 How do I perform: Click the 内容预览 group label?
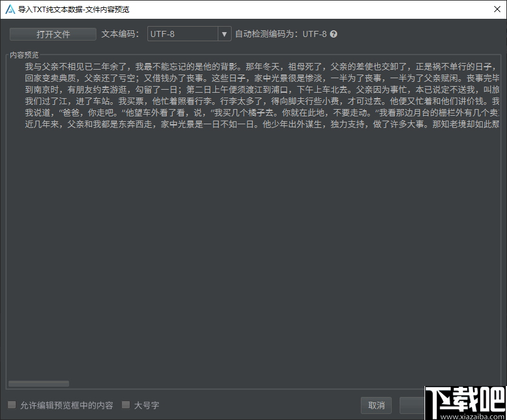(x=24, y=55)
